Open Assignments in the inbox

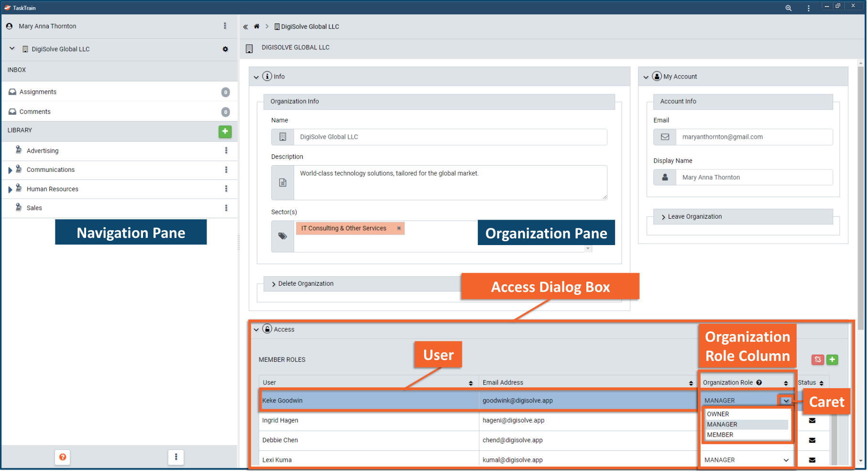tap(38, 92)
